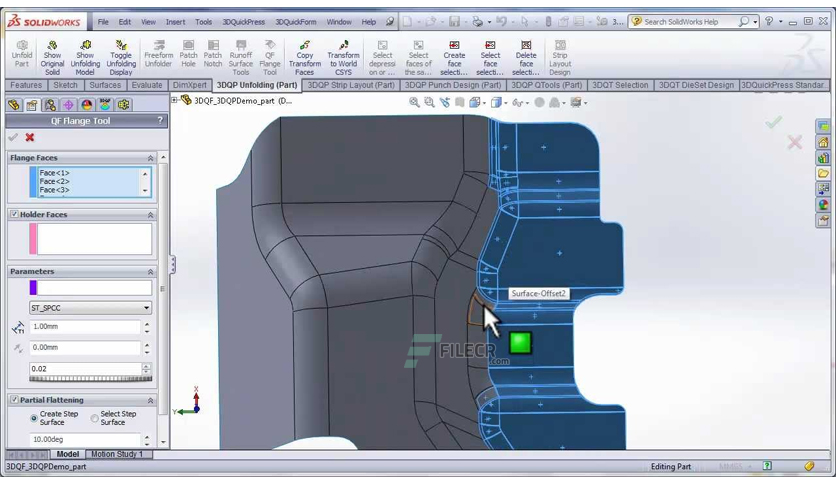This screenshot has width=836, height=484.
Task: Click Show Original Solid icon
Action: [52, 58]
